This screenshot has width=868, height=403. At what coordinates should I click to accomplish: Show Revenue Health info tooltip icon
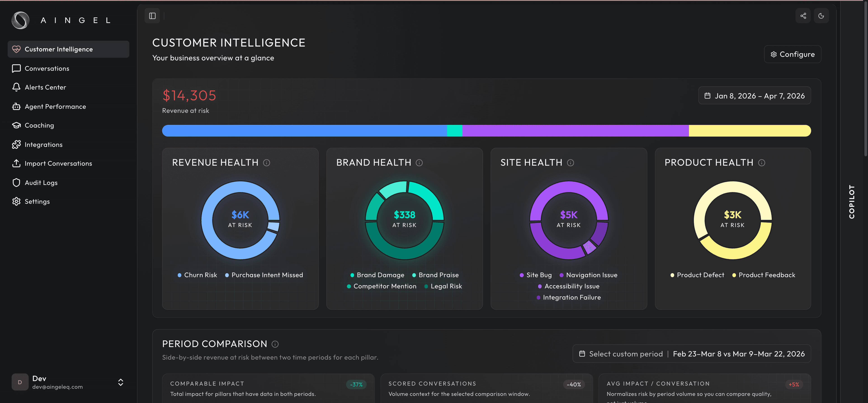(267, 163)
